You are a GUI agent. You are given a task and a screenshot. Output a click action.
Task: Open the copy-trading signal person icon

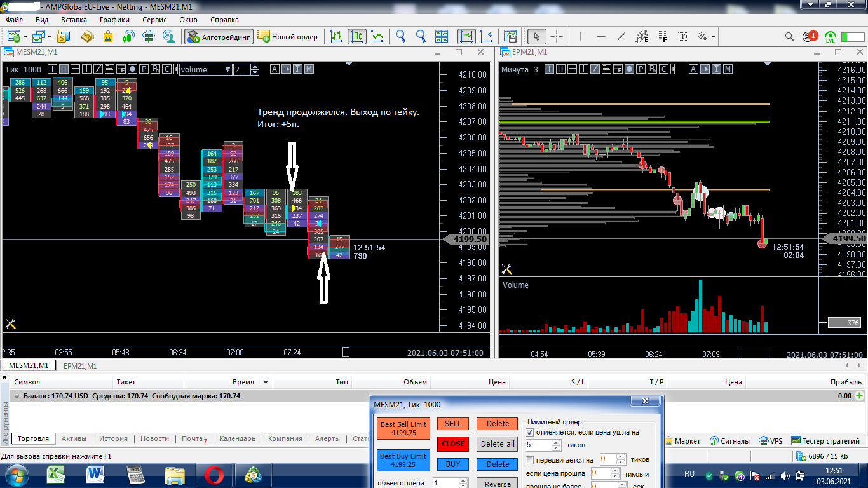pos(169,36)
